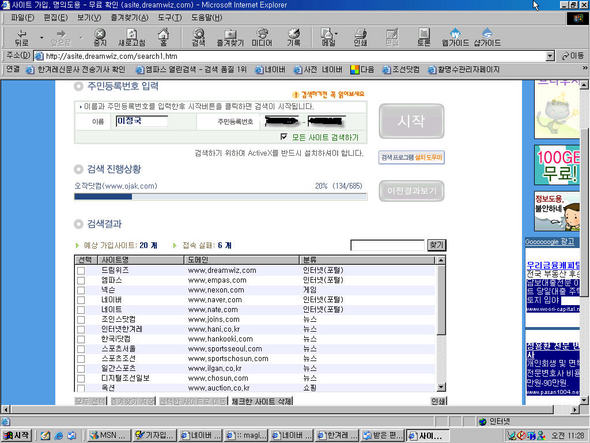Screen dimensions: 590x443
Task: Switch to the 받은 편 taskbar window
Action: 383,435
